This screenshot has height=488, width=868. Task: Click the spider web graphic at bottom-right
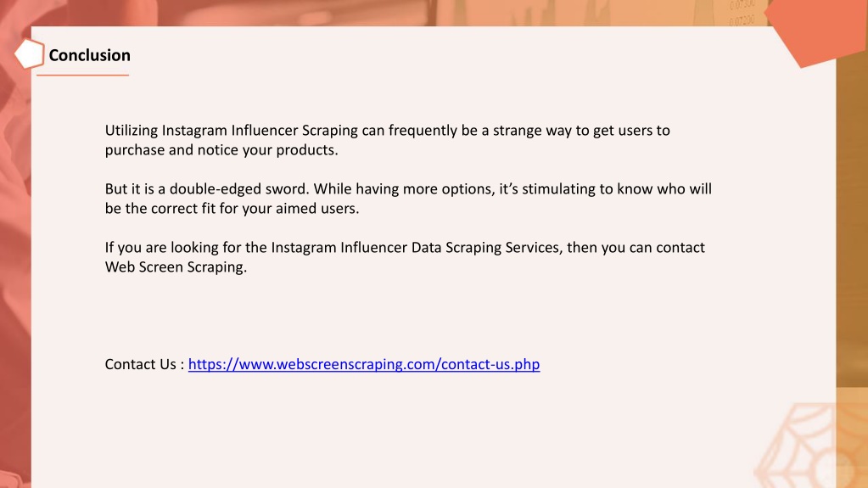click(x=809, y=446)
